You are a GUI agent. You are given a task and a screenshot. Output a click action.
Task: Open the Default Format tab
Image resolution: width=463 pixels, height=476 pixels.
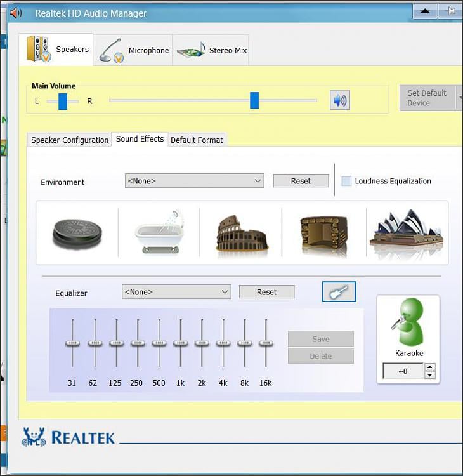pos(197,140)
